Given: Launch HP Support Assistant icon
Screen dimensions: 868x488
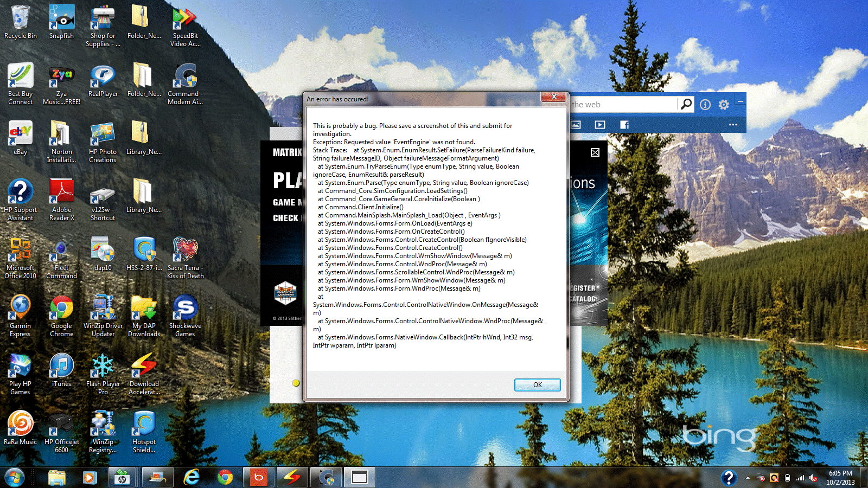Looking at the screenshot, I should [21, 200].
